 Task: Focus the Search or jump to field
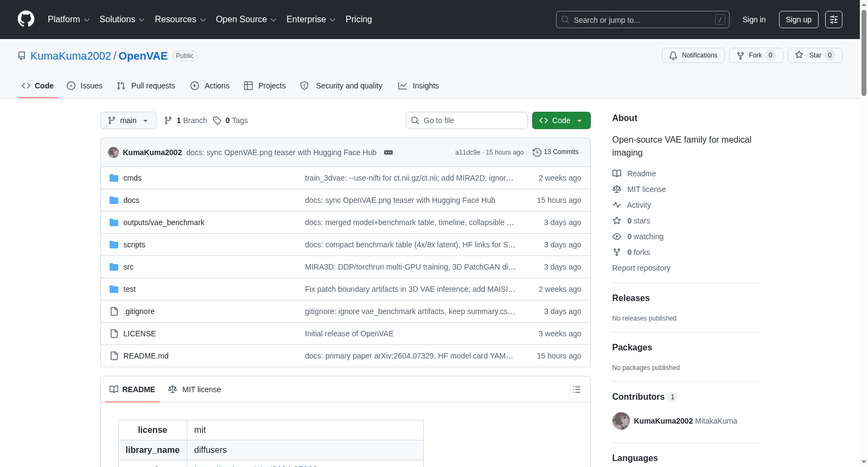tap(643, 20)
